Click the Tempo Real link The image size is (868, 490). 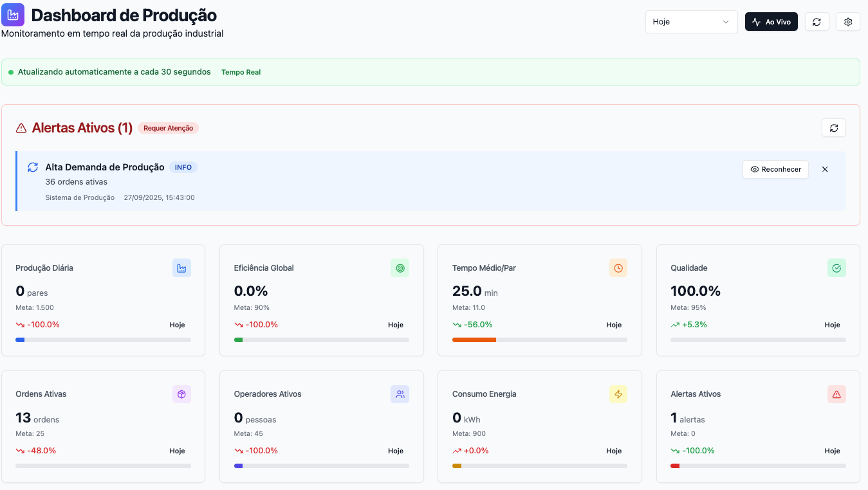pos(241,71)
